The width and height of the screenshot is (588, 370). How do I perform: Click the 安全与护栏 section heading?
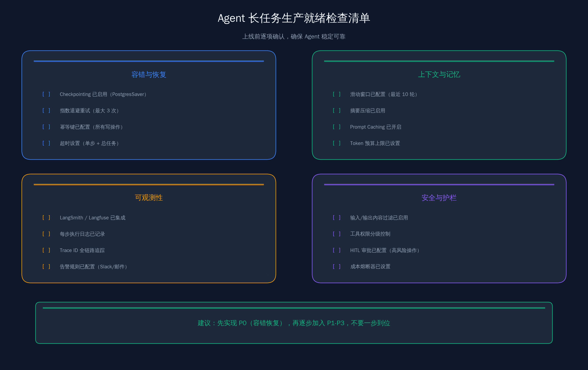point(439,198)
